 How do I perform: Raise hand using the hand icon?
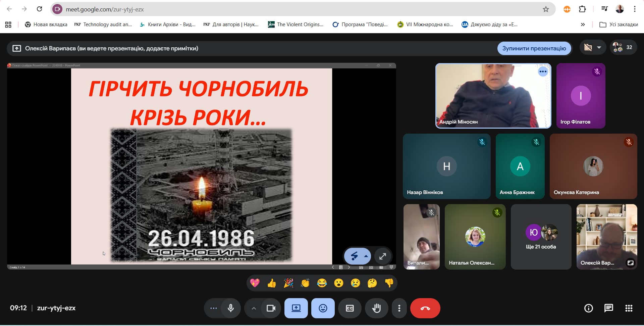[x=376, y=308]
